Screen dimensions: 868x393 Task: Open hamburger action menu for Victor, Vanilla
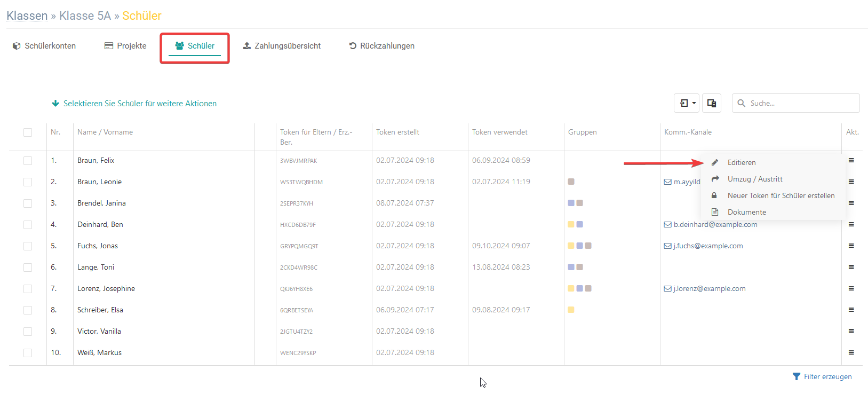(x=851, y=331)
